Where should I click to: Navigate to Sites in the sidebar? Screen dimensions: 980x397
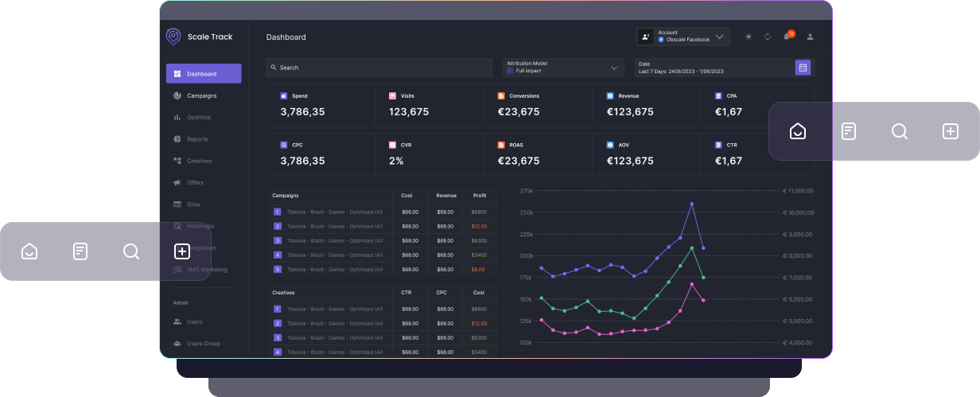193,204
